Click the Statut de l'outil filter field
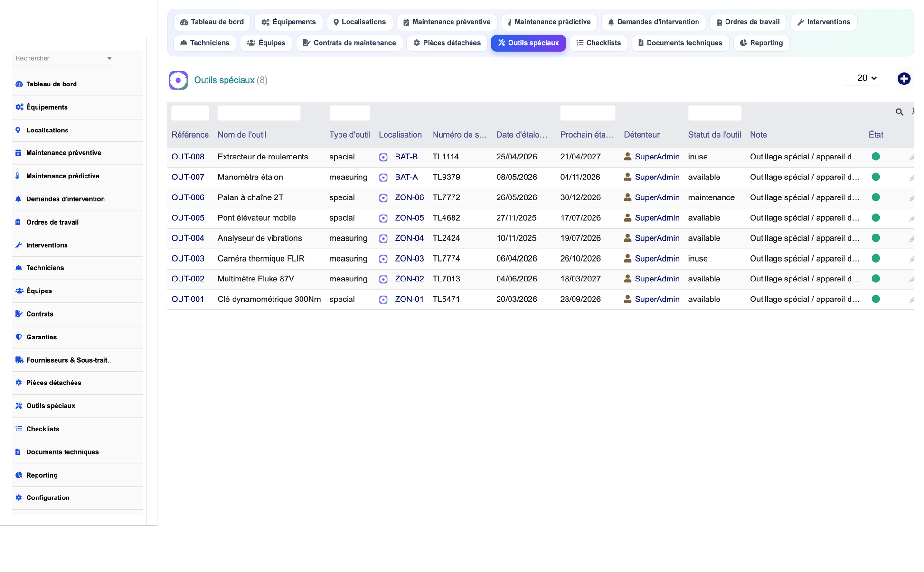This screenshot has height=572, width=924. (715, 113)
